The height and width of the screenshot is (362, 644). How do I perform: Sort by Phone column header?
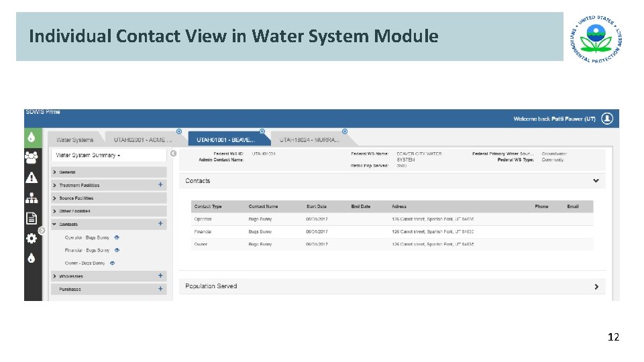(x=541, y=206)
